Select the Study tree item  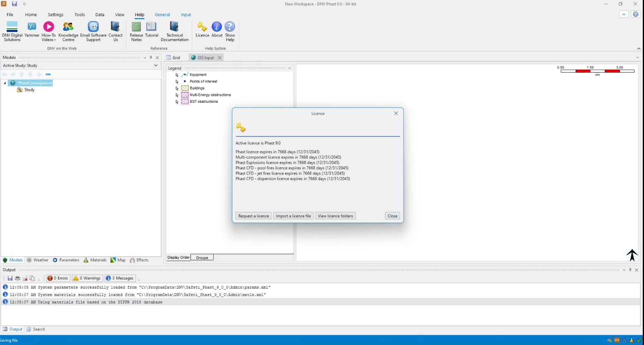click(29, 90)
